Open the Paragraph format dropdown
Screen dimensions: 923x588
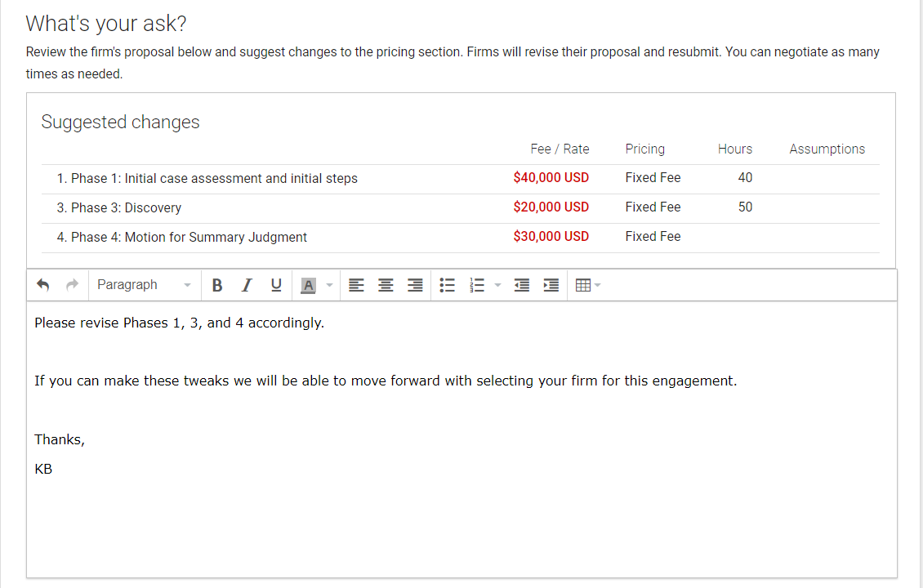(144, 285)
